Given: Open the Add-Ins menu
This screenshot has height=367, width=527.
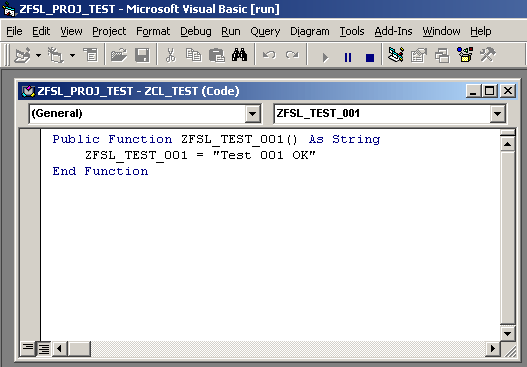Looking at the screenshot, I should (x=393, y=31).
